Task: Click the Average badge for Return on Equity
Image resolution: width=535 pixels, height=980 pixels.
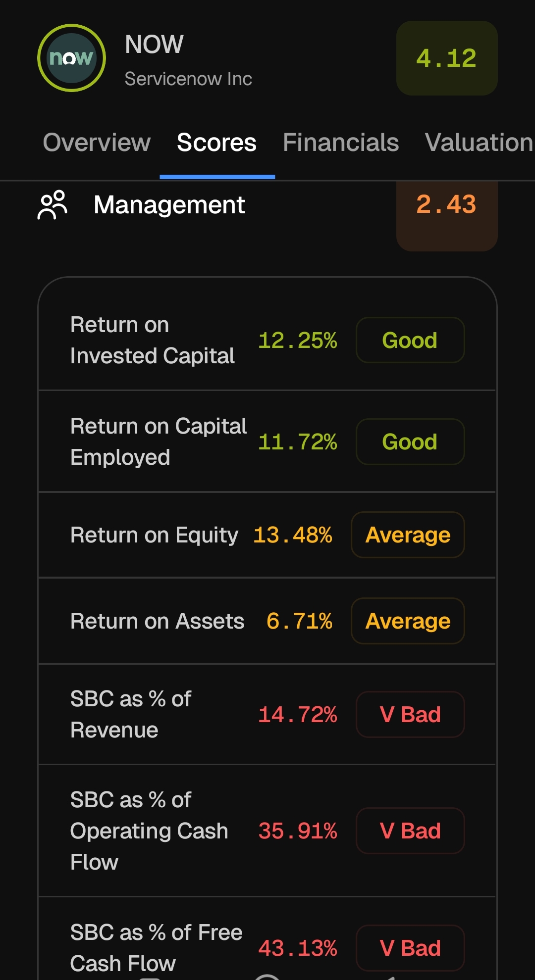Action: (408, 535)
